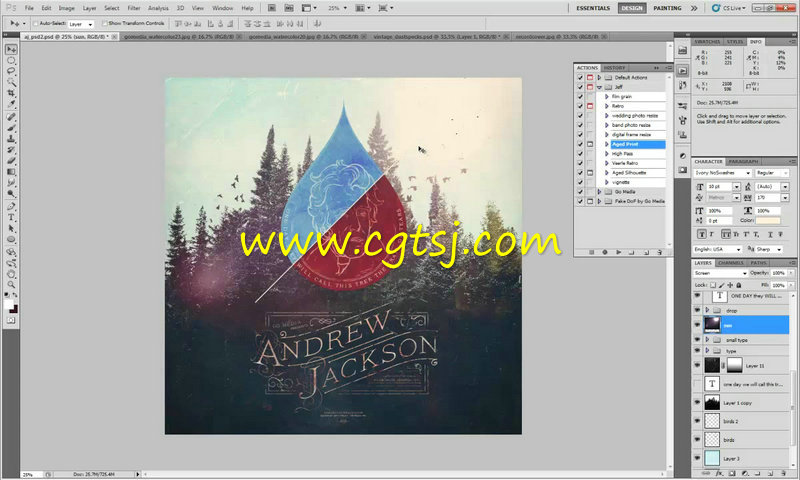Select the Eyedropper tool
The height and width of the screenshot is (480, 800).
click(x=11, y=104)
